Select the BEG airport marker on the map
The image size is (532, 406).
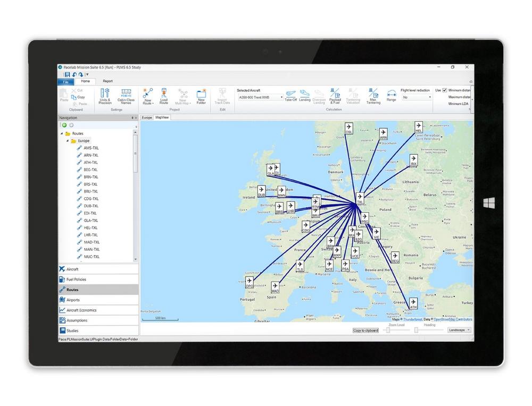[x=395, y=258]
